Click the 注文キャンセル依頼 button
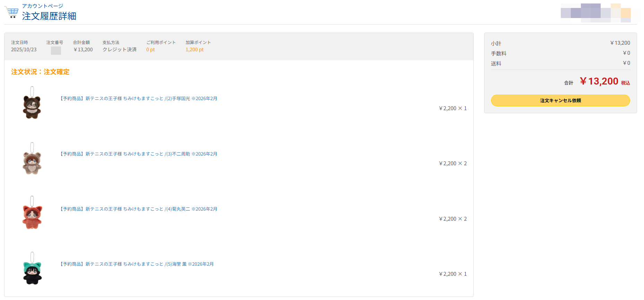This screenshot has height=300, width=644. 560,100
